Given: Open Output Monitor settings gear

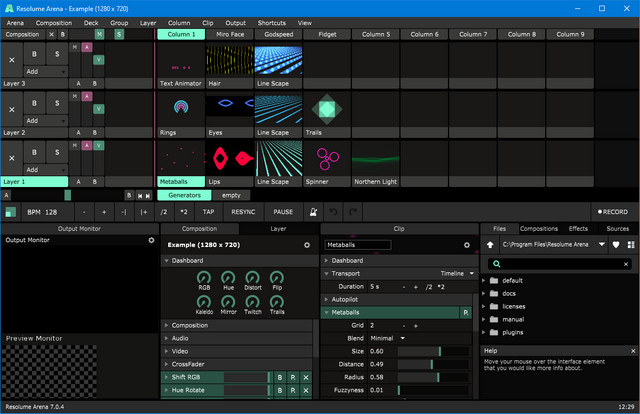Looking at the screenshot, I should point(152,240).
